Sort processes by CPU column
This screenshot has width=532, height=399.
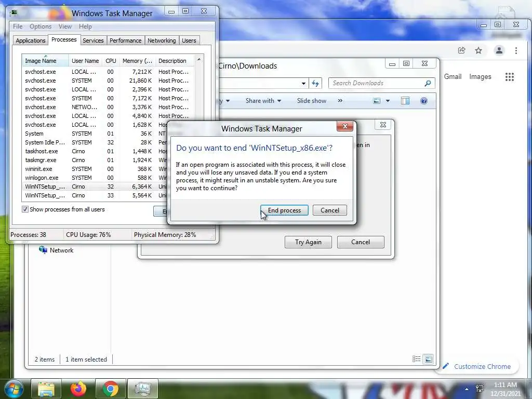[x=111, y=61]
